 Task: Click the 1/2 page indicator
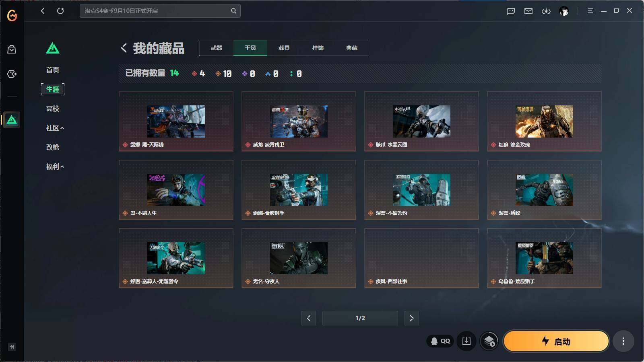[x=360, y=318]
